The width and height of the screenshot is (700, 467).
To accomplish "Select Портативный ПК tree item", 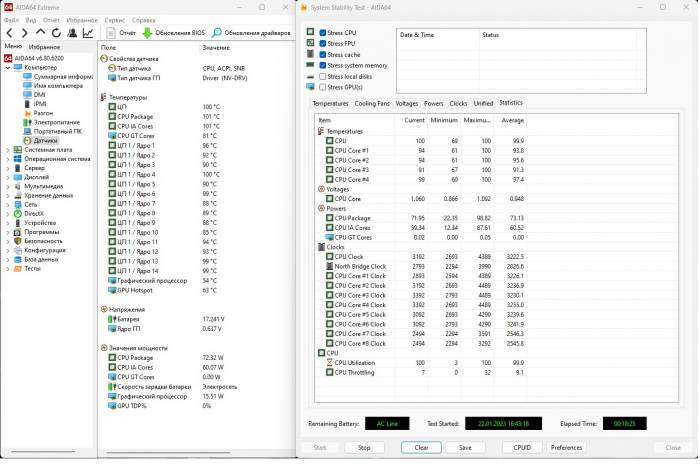I will click(x=53, y=131).
